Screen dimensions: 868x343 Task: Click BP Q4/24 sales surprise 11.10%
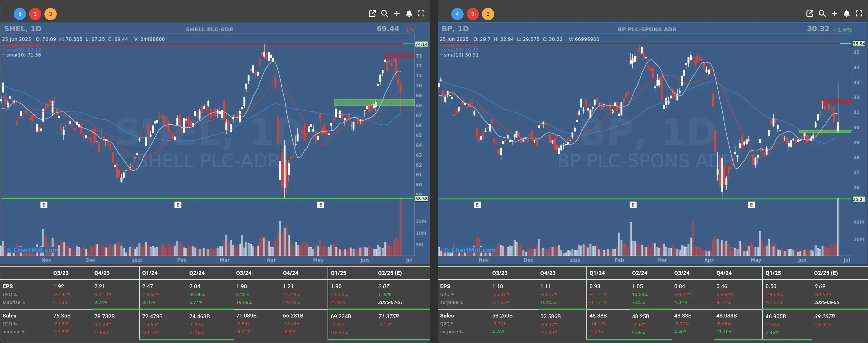(x=724, y=332)
